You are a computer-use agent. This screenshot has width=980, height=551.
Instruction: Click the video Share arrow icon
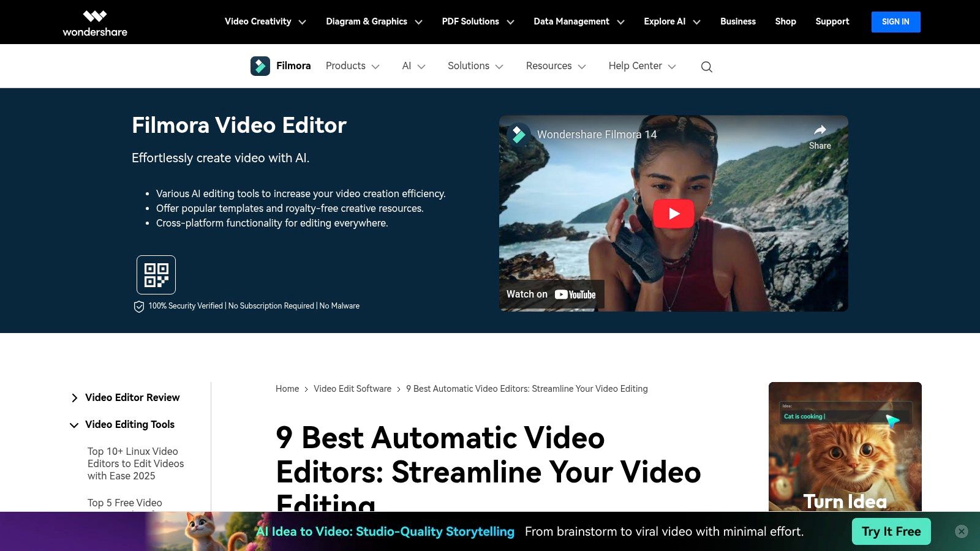pyautogui.click(x=820, y=130)
